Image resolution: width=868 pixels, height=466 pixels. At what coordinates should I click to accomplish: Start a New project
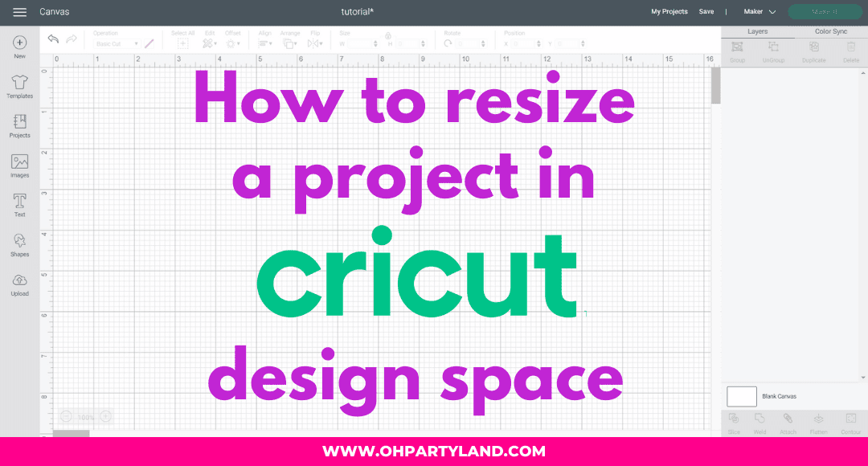pos(19,47)
